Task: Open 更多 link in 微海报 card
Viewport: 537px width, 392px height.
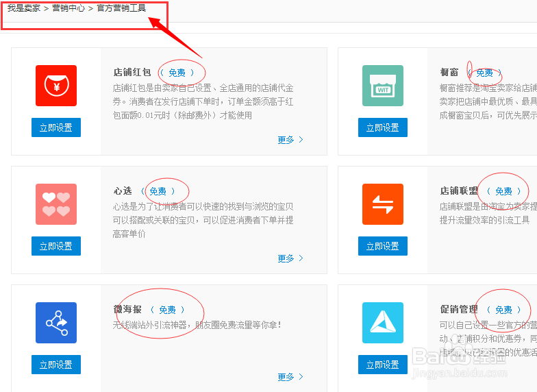Action: [x=290, y=377]
